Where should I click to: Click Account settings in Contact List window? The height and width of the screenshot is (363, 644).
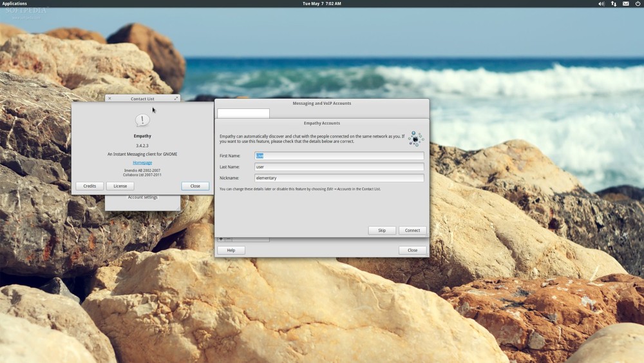coord(142,197)
